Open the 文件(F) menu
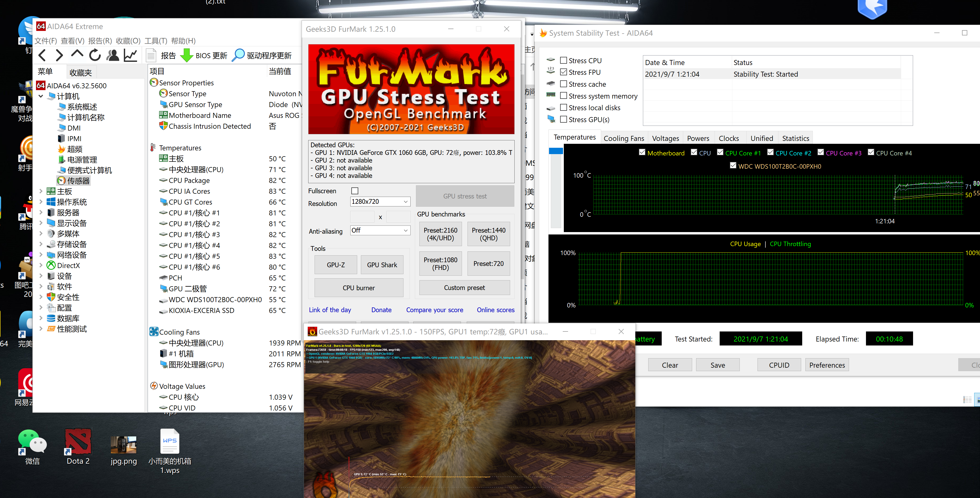 coord(46,41)
